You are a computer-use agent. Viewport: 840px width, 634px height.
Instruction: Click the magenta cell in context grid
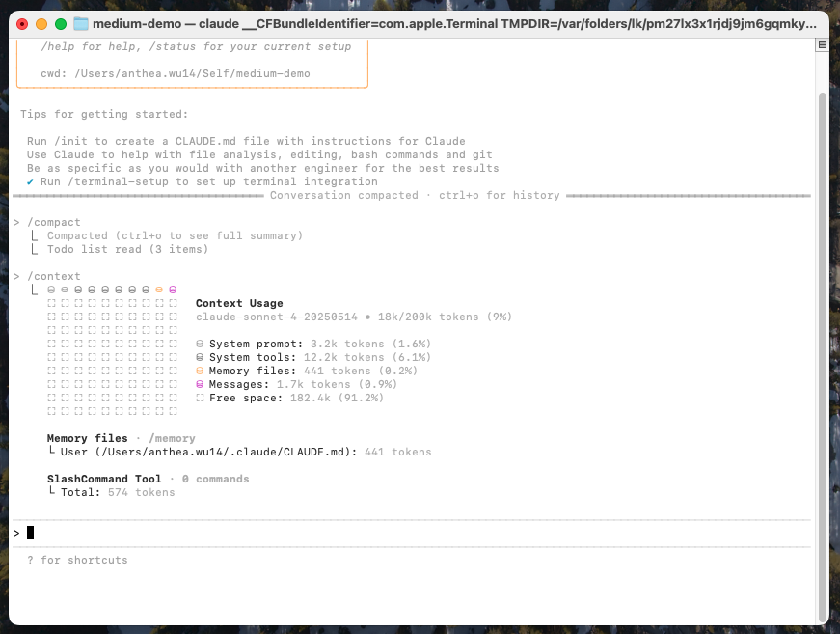point(173,289)
